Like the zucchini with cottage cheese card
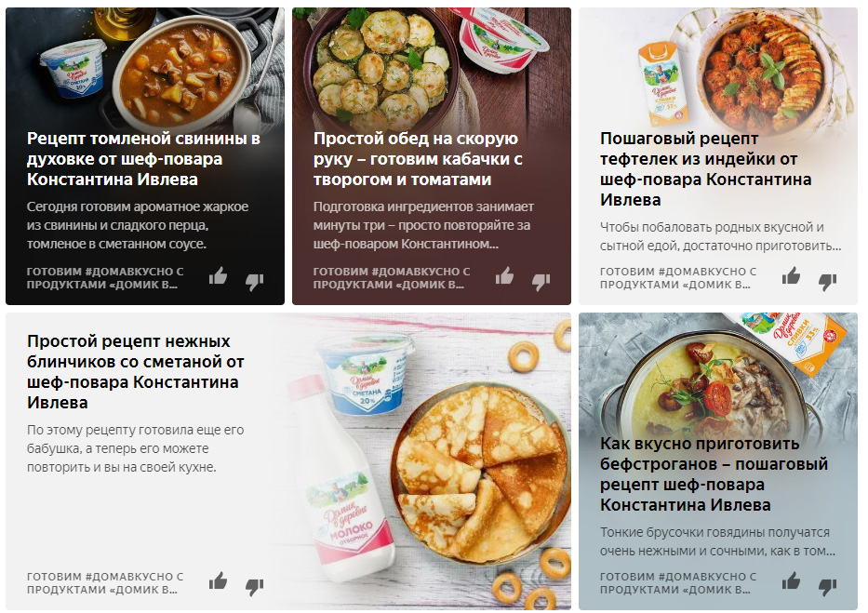This screenshot has height=613, width=868. [x=505, y=275]
